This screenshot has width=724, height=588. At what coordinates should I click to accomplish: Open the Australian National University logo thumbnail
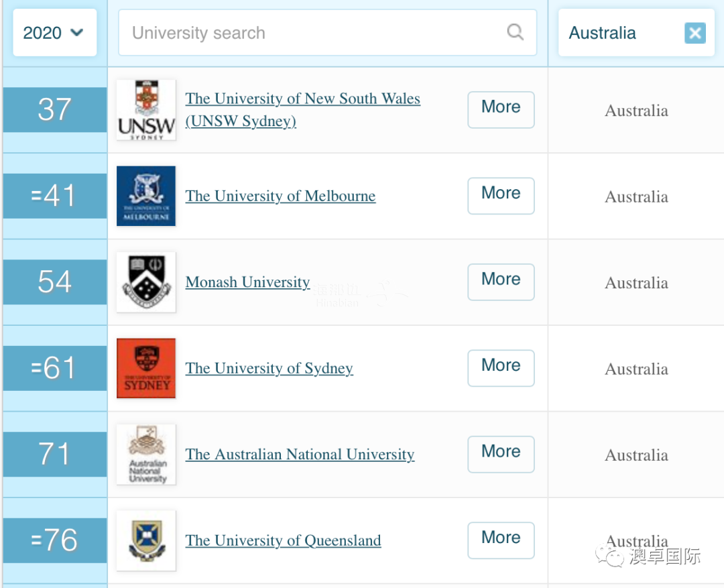[146, 455]
